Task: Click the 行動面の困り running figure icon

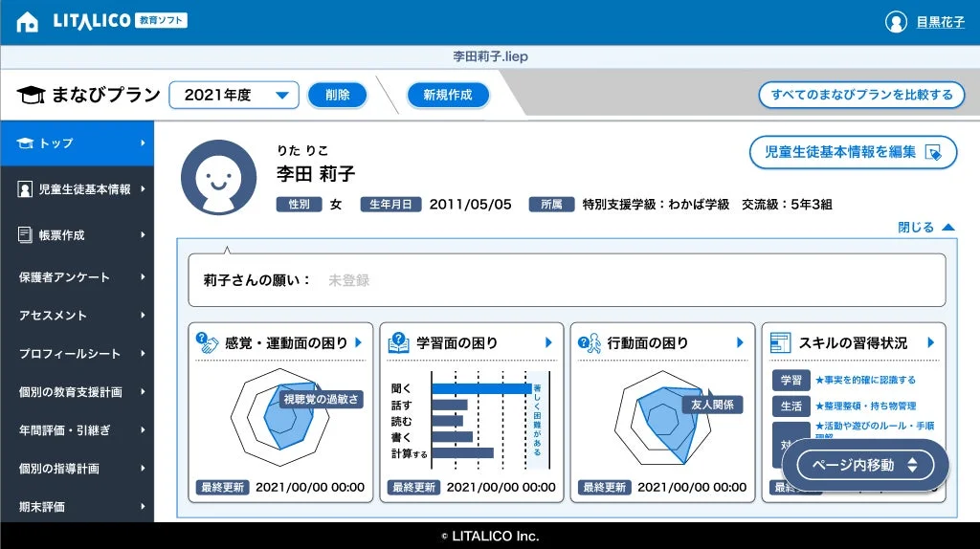Action: coord(590,342)
